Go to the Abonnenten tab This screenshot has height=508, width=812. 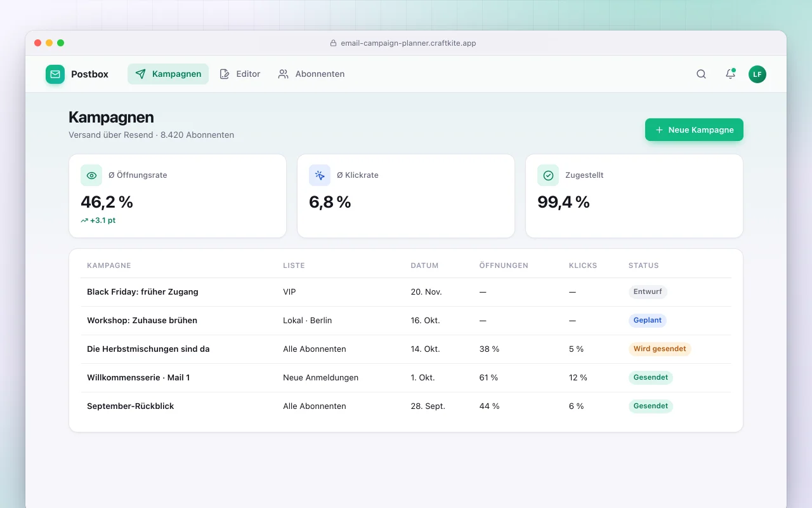(x=311, y=74)
